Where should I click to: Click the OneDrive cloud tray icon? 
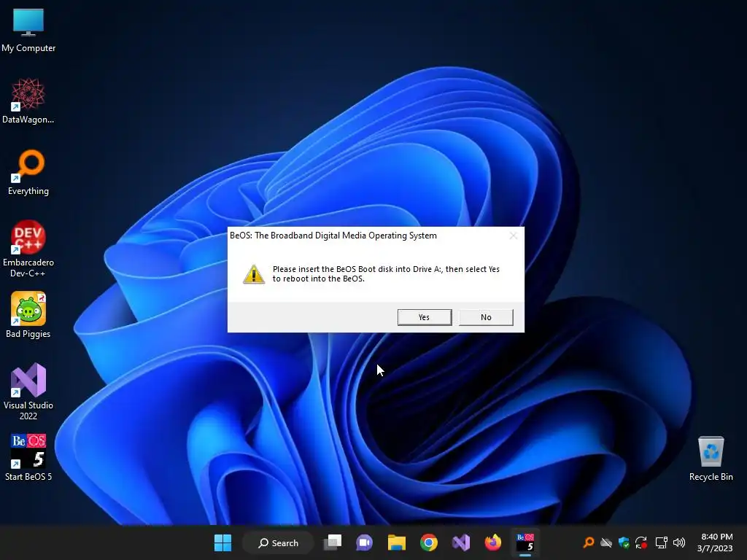(606, 542)
